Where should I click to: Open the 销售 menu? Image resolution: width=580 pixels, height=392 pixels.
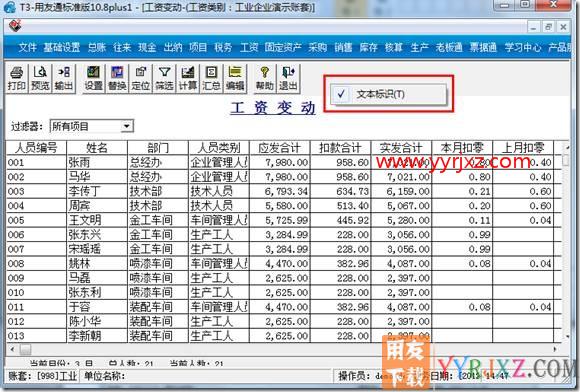[343, 47]
